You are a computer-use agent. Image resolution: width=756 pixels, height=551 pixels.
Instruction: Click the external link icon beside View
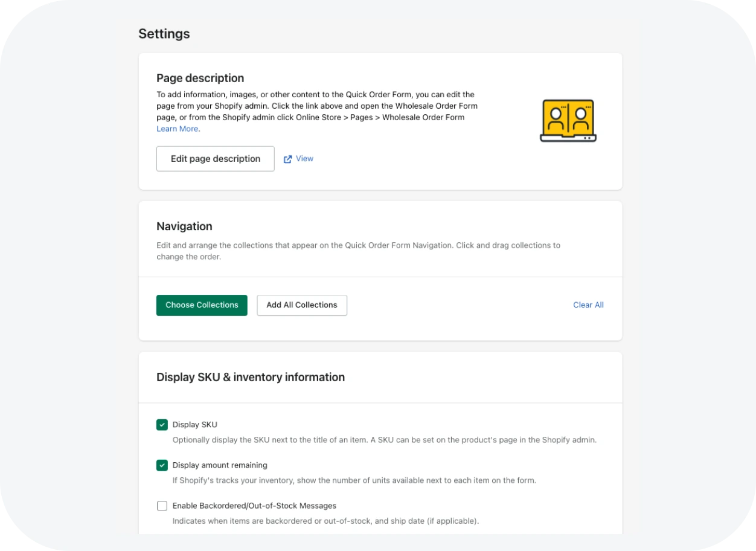[288, 159]
